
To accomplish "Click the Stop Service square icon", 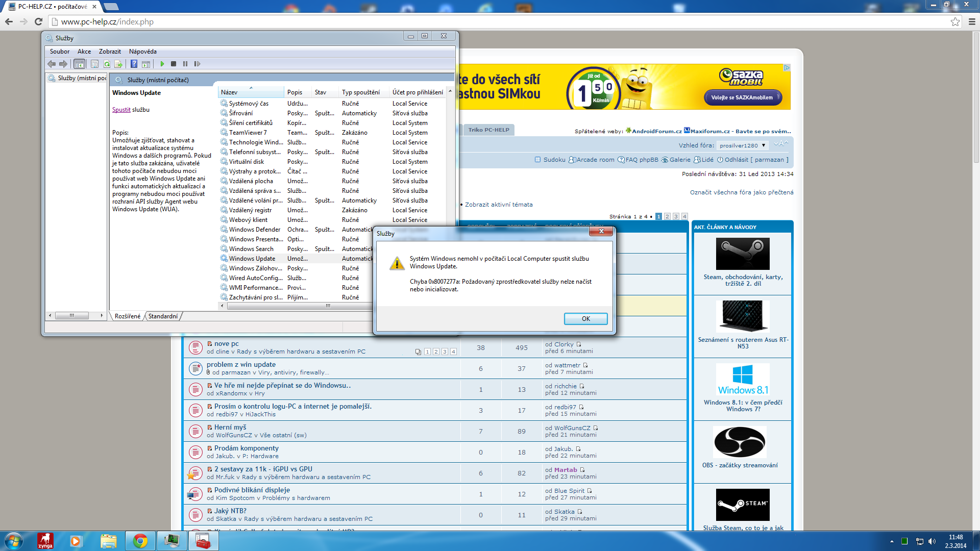I will pyautogui.click(x=174, y=64).
